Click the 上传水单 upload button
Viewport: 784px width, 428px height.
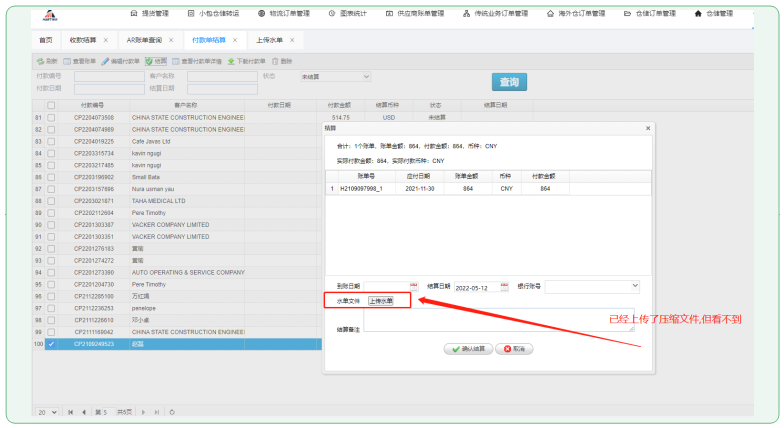click(x=381, y=300)
